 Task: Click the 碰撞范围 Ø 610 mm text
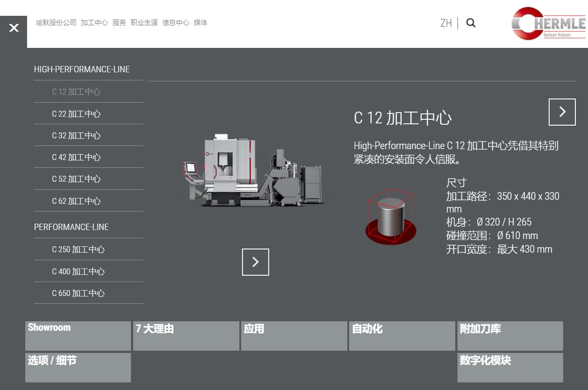492,235
